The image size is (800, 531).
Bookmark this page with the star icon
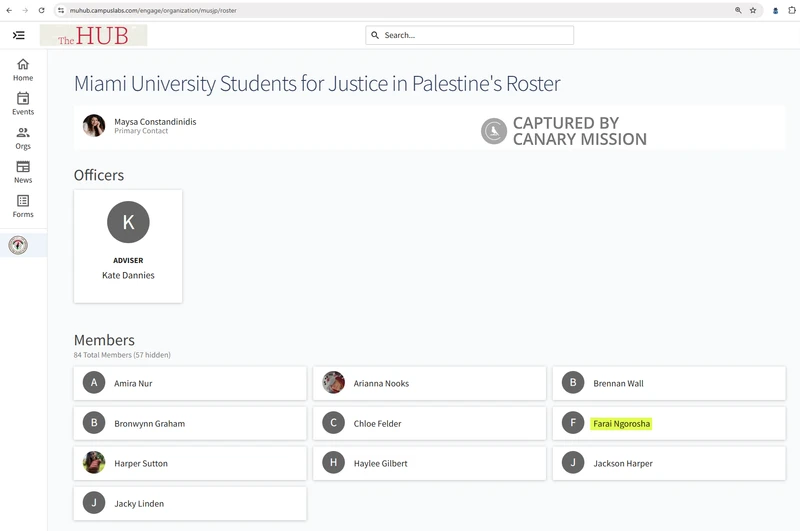click(753, 10)
